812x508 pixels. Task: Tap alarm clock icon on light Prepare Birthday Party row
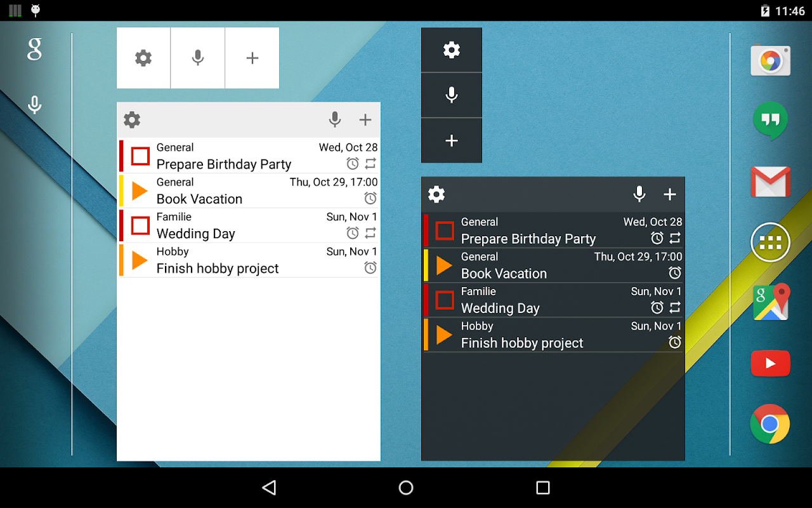click(x=353, y=164)
